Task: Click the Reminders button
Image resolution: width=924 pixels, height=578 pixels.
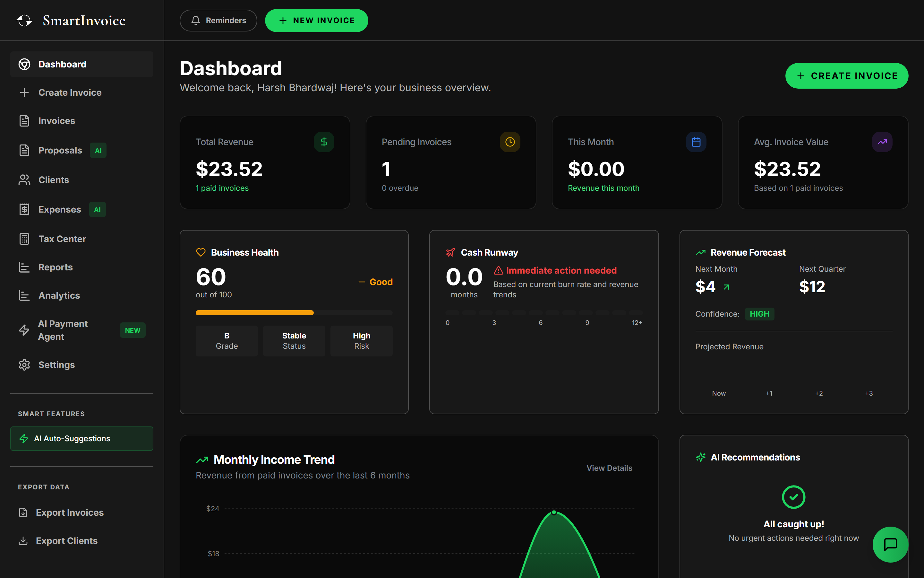Action: 218,21
